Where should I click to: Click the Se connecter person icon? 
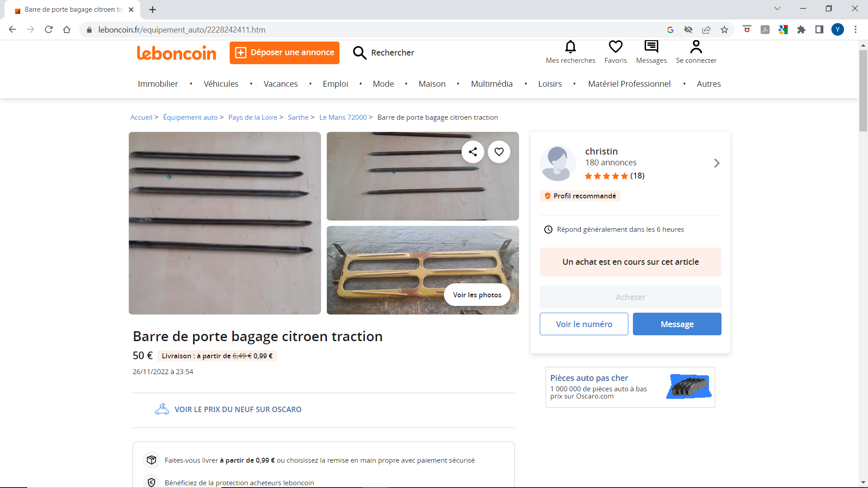tap(696, 47)
